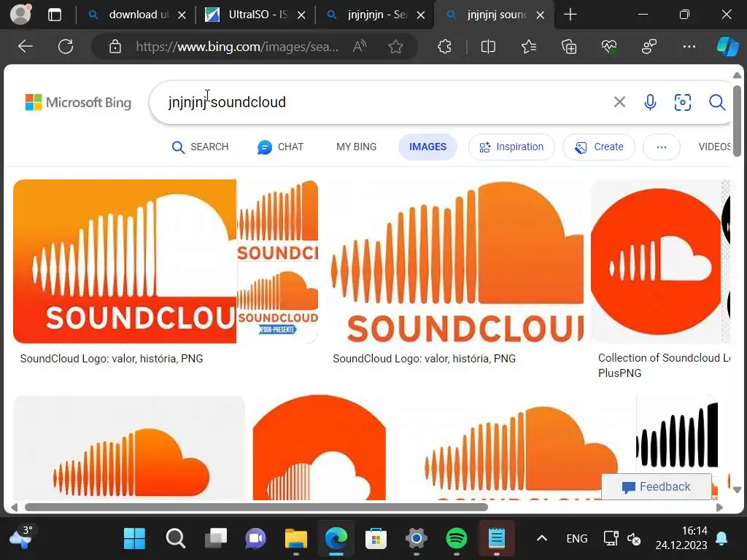Screen dimensions: 747x560
Task: Close the active jnjnjnj soundcloud tab
Action: point(541,15)
